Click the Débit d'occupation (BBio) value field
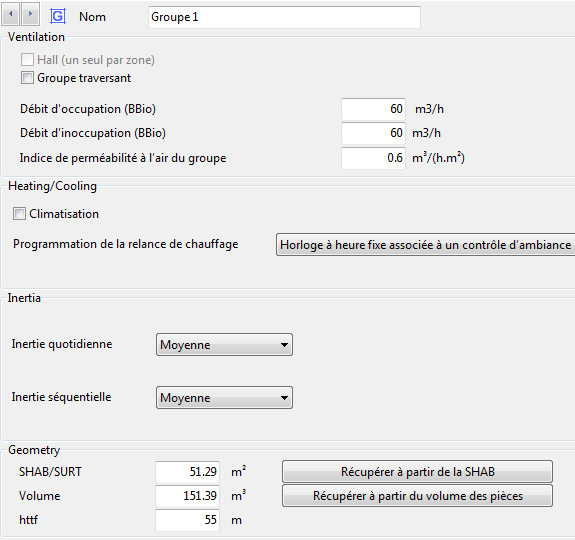The width and height of the screenshot is (575, 540). 373,109
